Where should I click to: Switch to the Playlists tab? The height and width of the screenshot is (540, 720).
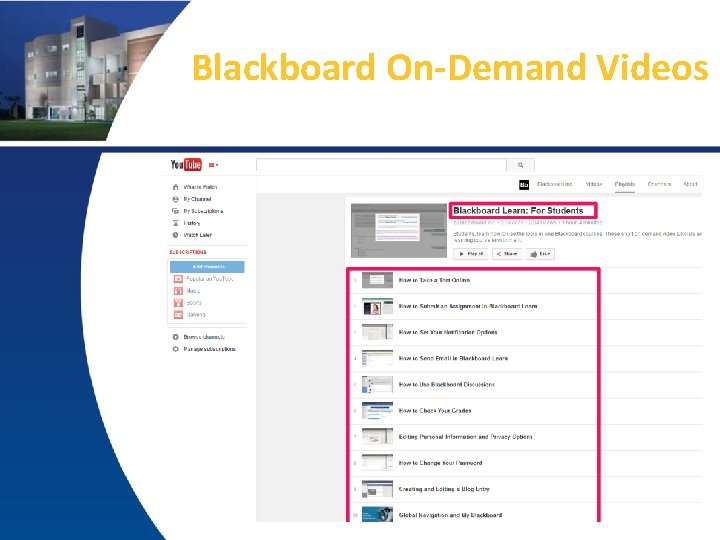pyautogui.click(x=624, y=184)
